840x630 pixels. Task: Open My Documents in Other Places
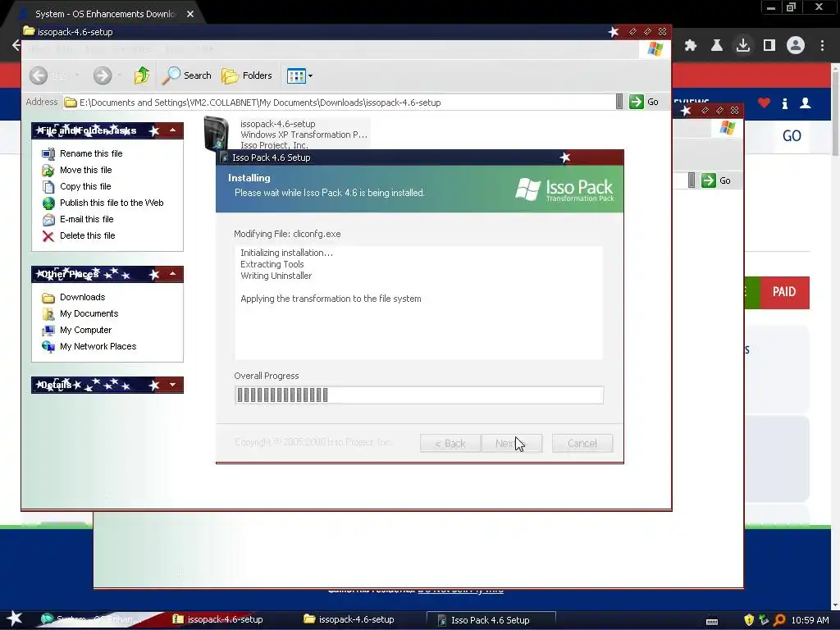[89, 313]
